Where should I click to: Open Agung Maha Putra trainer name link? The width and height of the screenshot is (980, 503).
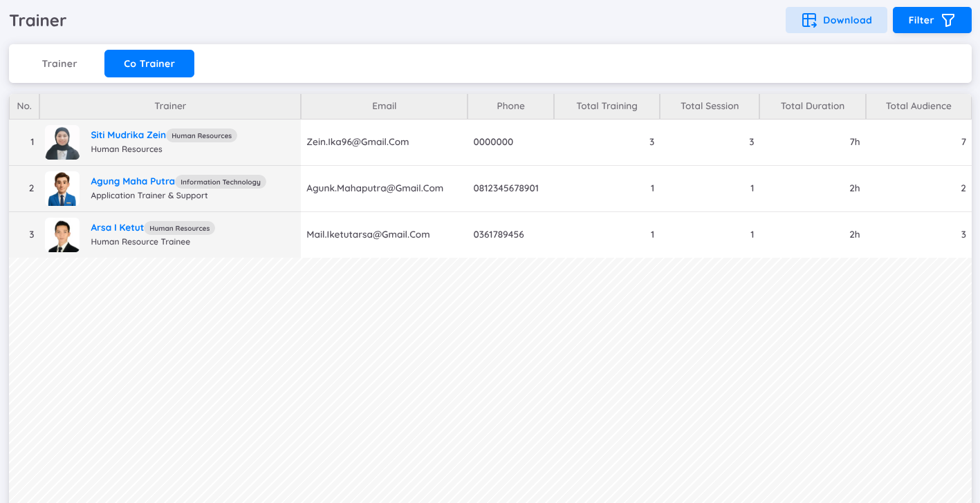coord(132,182)
